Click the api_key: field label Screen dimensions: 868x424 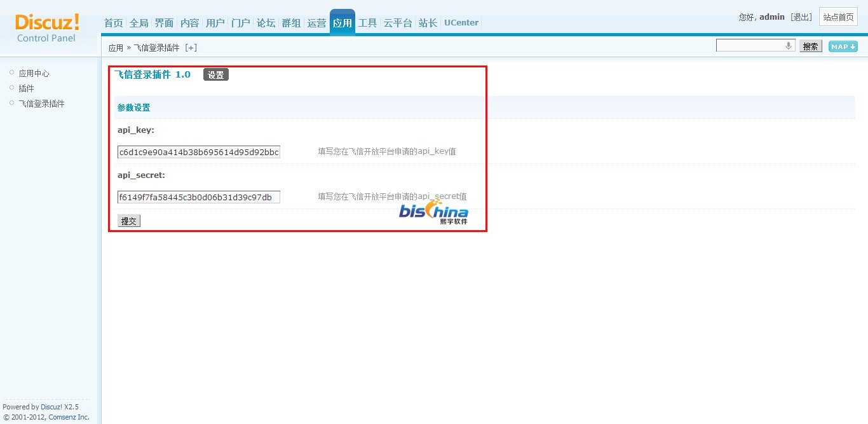[x=136, y=130]
